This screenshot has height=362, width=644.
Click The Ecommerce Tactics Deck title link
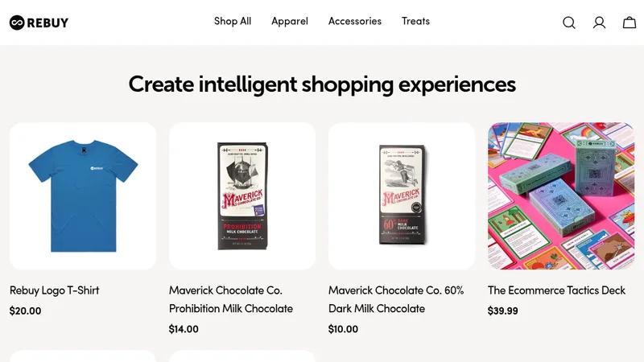(x=556, y=290)
